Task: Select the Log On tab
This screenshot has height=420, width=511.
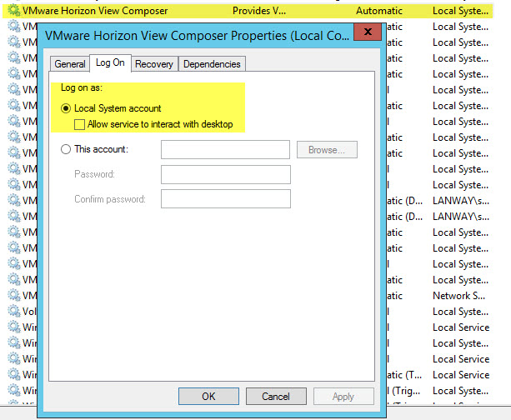Action: (x=111, y=63)
